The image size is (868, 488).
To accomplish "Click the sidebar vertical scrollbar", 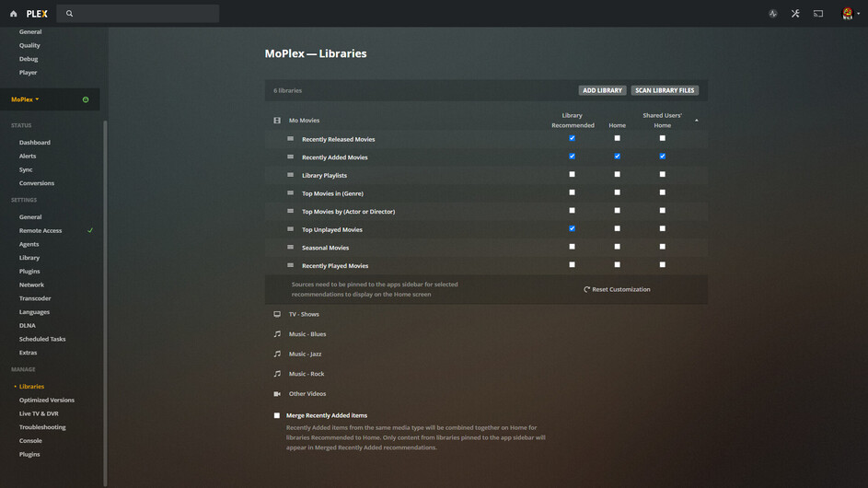I will point(105,304).
